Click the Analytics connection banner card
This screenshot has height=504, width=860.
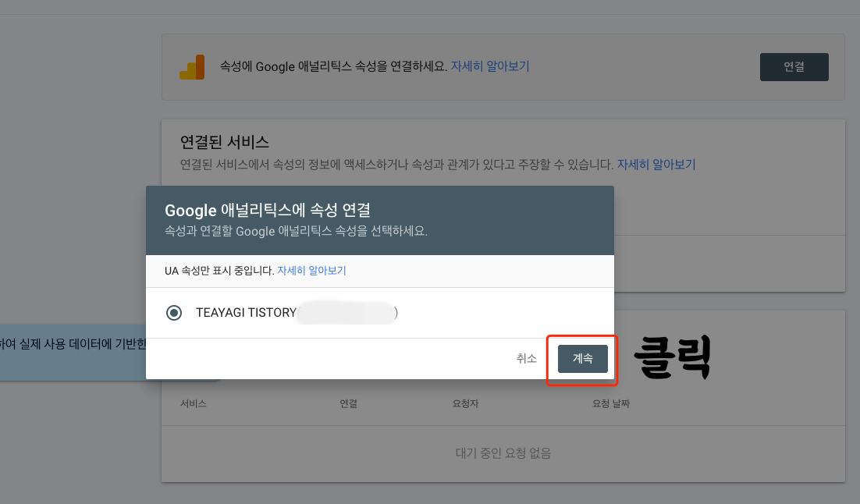[503, 67]
